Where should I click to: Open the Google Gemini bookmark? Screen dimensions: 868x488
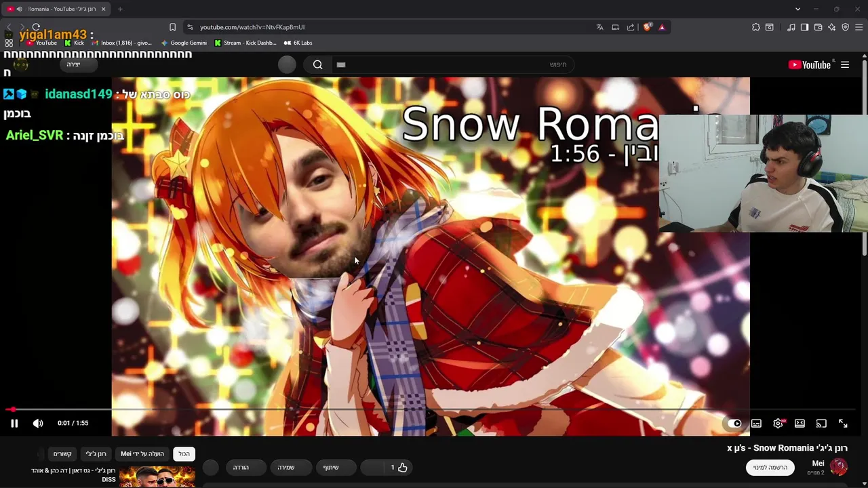(184, 43)
